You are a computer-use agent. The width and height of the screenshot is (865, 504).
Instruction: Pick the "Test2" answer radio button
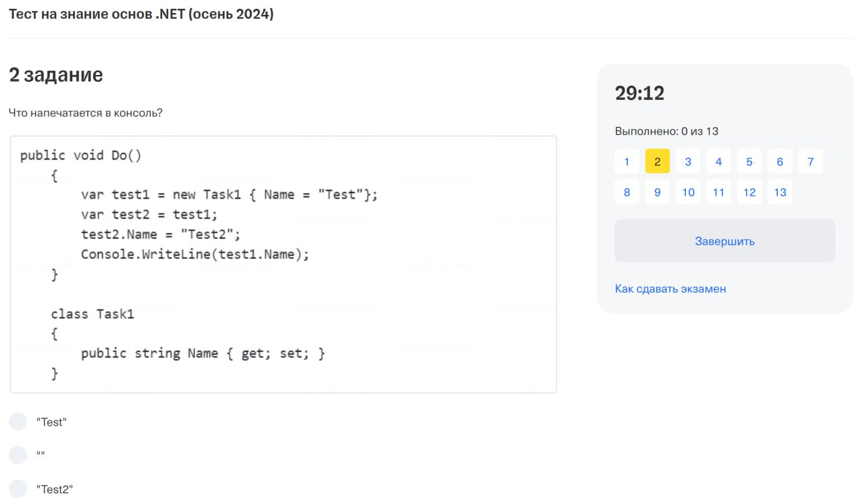(x=18, y=489)
